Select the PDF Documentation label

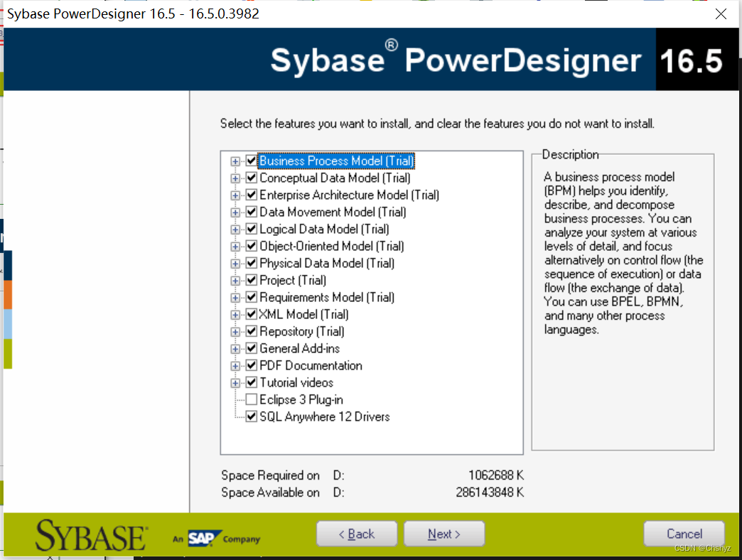pos(311,365)
